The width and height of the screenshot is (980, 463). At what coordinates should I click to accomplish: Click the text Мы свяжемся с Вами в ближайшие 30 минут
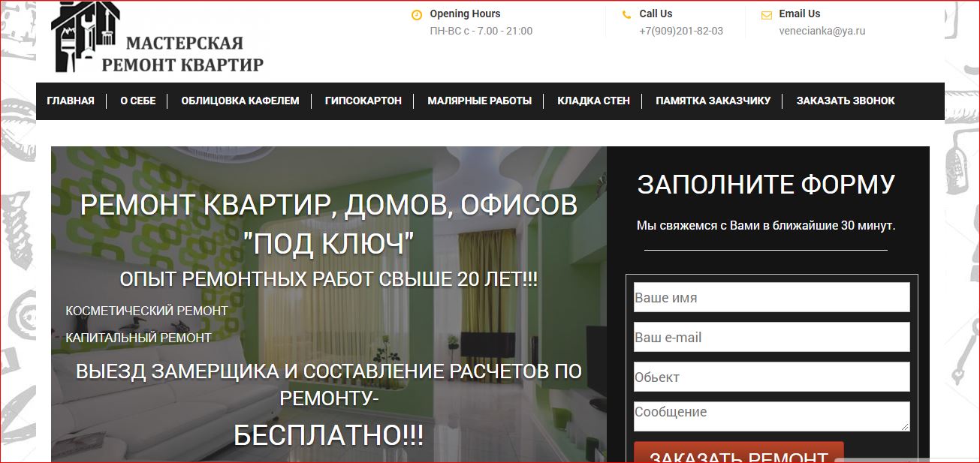point(766,225)
